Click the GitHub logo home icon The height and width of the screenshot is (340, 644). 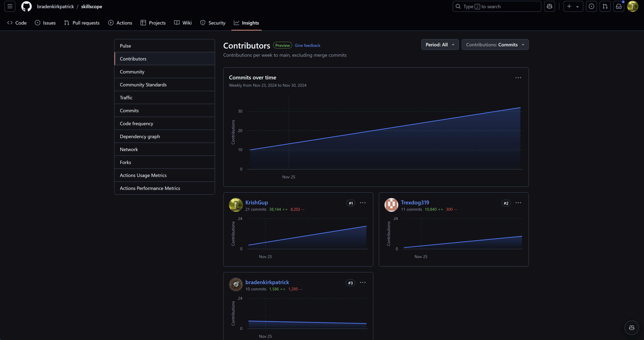tap(26, 6)
